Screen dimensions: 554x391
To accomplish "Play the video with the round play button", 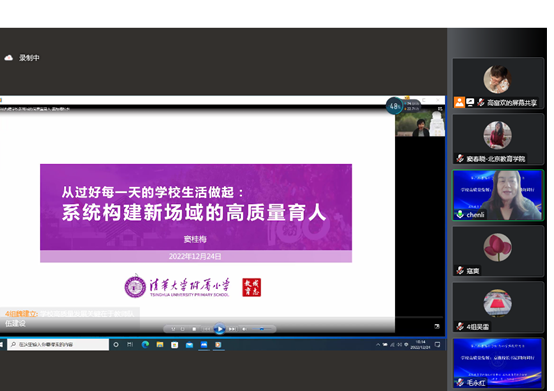I will (220, 329).
